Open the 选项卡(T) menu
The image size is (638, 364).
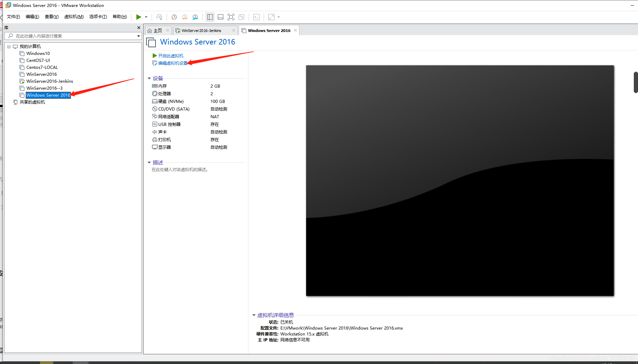pos(98,17)
